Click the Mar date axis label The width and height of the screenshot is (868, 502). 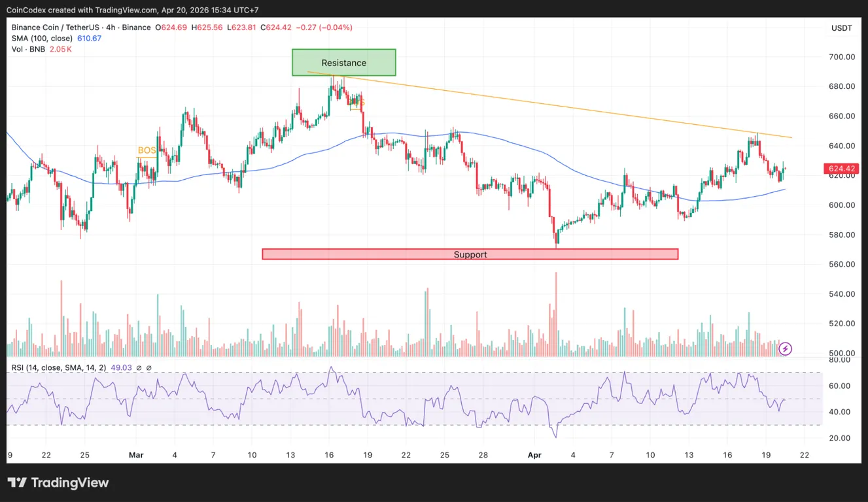click(x=136, y=455)
